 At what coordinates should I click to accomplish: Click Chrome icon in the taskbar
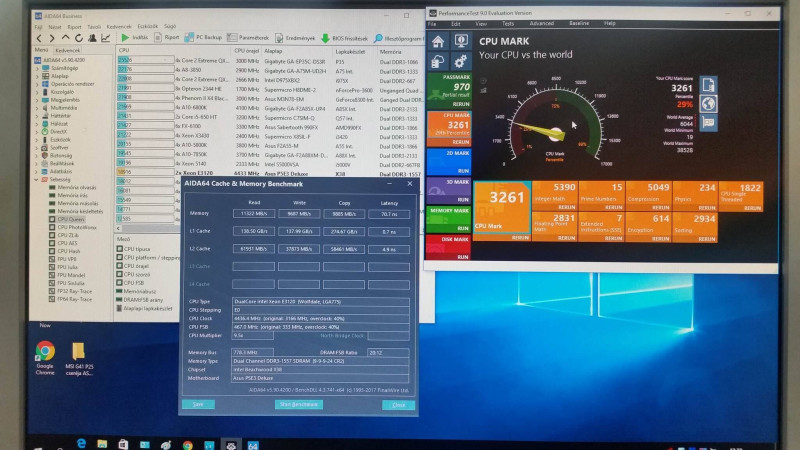pyautogui.click(x=188, y=445)
